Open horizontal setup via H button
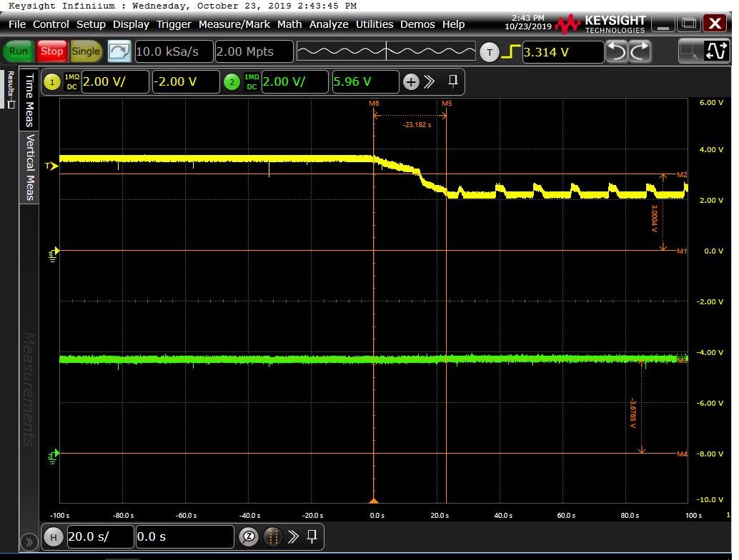Image resolution: width=739 pixels, height=560 pixels. [54, 537]
